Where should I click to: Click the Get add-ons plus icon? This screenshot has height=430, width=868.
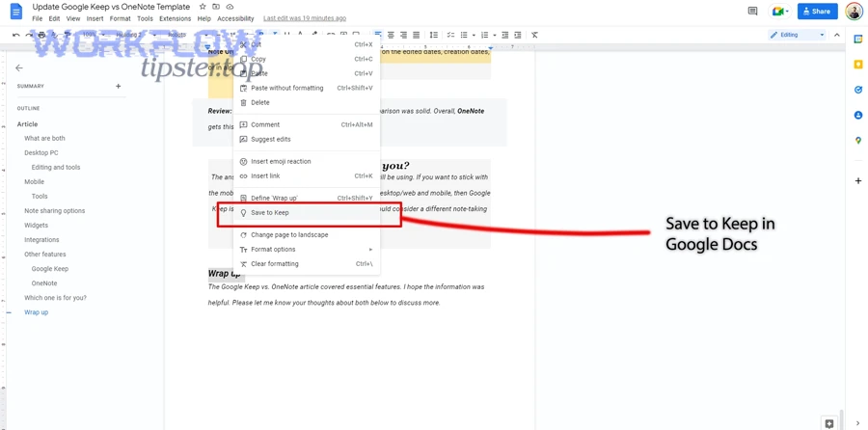[x=858, y=181]
